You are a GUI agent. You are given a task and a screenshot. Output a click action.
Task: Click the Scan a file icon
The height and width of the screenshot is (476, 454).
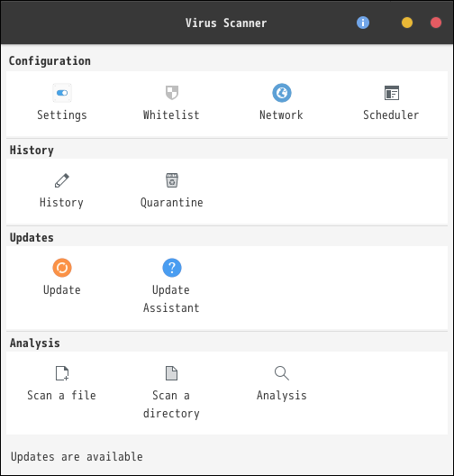point(62,373)
